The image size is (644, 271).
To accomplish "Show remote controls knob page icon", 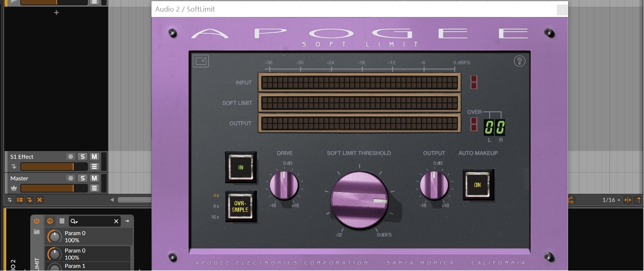I will [x=50, y=221].
